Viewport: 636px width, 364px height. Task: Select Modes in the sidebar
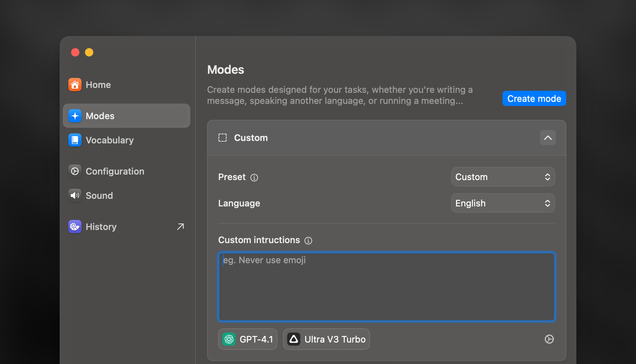(126, 116)
